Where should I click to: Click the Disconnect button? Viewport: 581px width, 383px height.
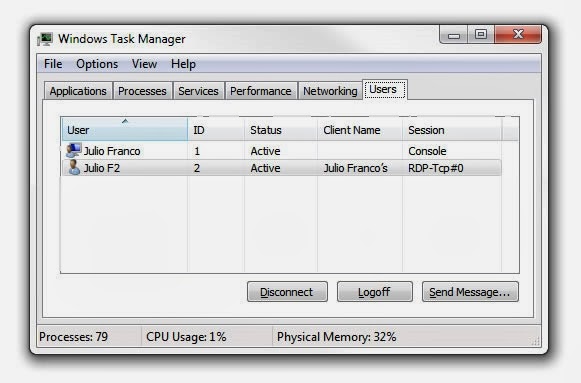click(287, 292)
